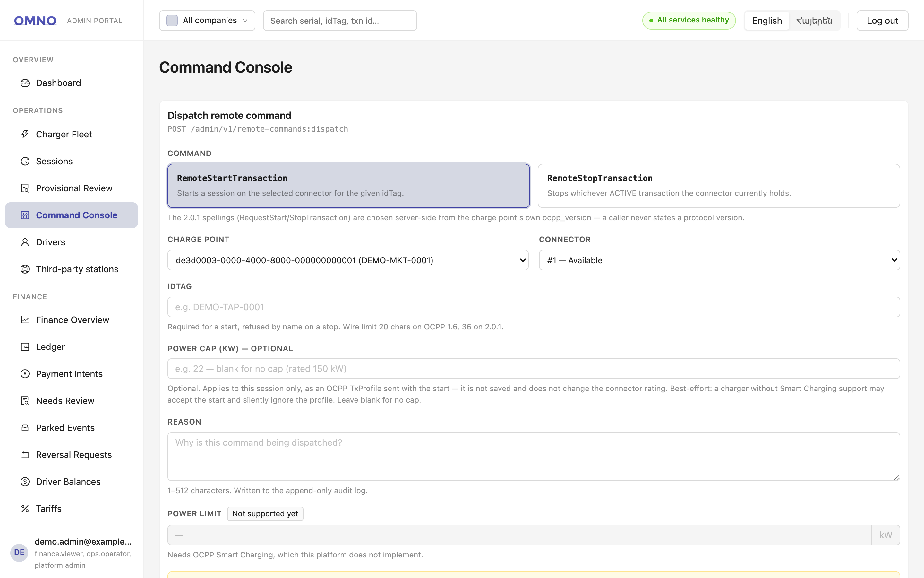
Task: Open the Dashboard gauge icon
Action: 25,83
